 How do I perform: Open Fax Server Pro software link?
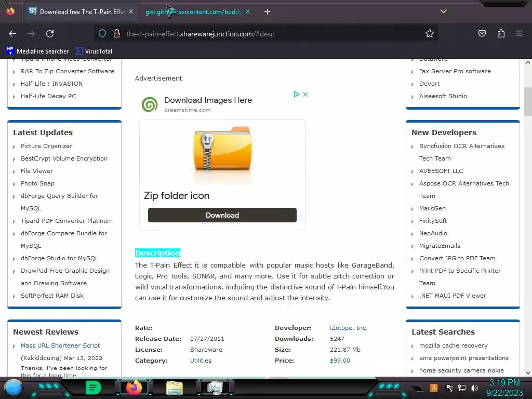click(455, 71)
